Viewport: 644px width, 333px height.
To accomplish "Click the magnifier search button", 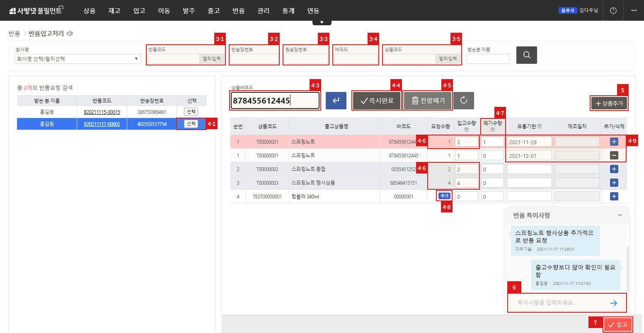I will pos(526,55).
